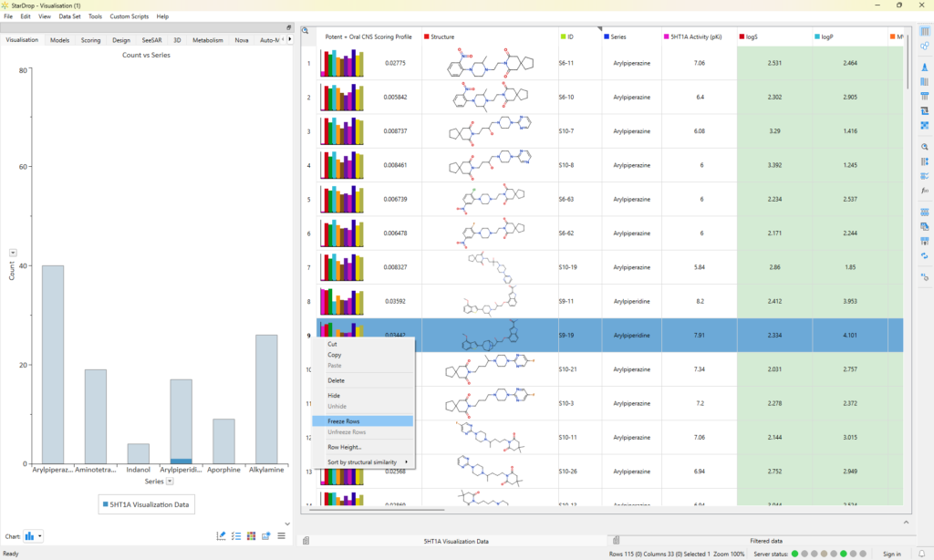Click the first green server status indicator

point(794,554)
